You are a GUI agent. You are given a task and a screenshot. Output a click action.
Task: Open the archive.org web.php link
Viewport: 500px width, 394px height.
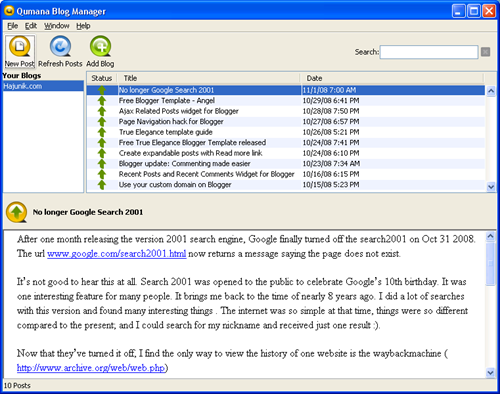pyautogui.click(x=91, y=368)
